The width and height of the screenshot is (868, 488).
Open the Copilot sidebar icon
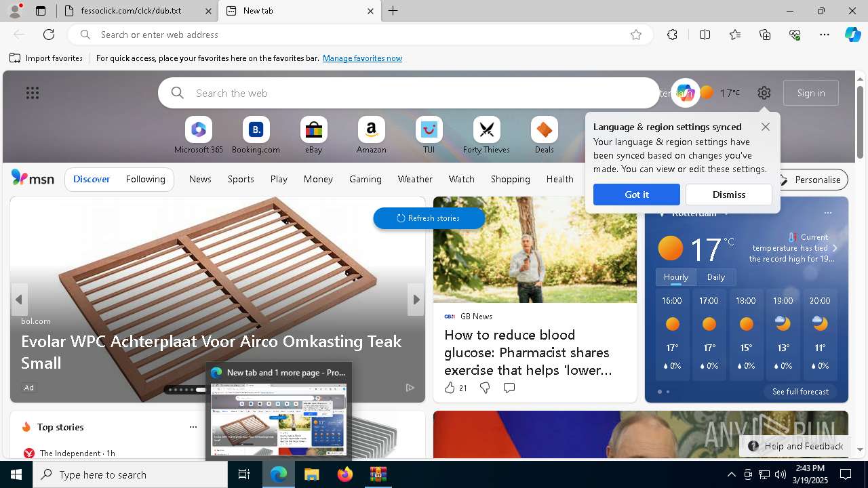pyautogui.click(x=852, y=35)
